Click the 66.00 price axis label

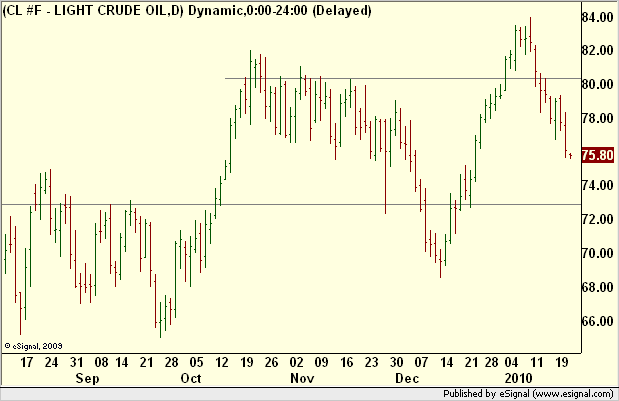click(x=598, y=320)
